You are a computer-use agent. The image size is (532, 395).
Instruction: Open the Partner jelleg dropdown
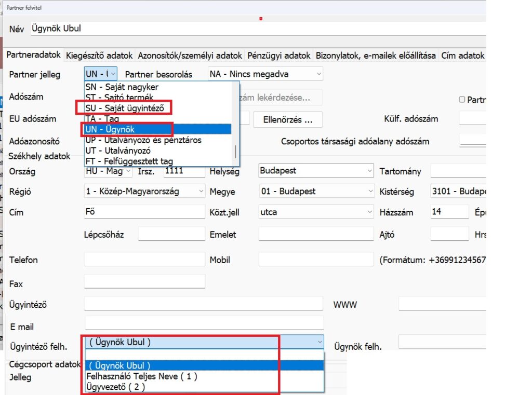pyautogui.click(x=101, y=74)
